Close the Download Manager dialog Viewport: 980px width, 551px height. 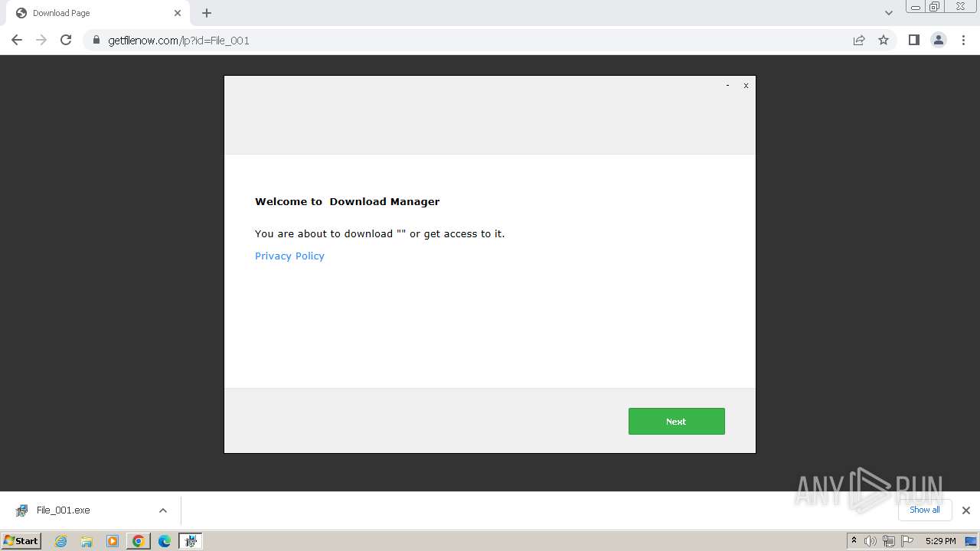[746, 86]
